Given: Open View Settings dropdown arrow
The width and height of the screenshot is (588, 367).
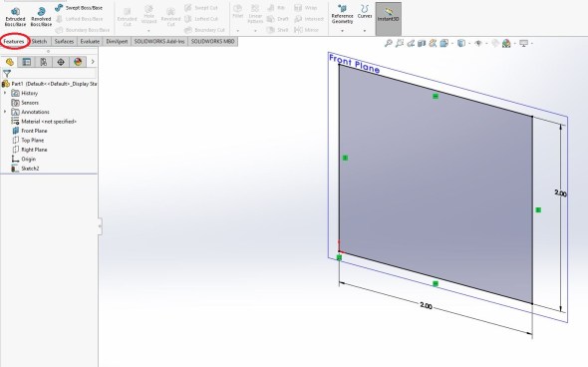Looking at the screenshot, I should click(532, 44).
